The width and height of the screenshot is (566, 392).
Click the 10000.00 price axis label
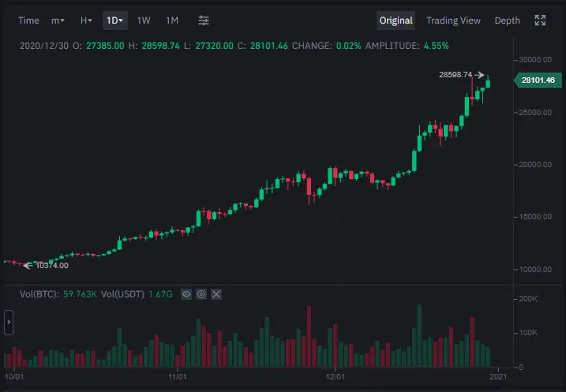pyautogui.click(x=535, y=270)
